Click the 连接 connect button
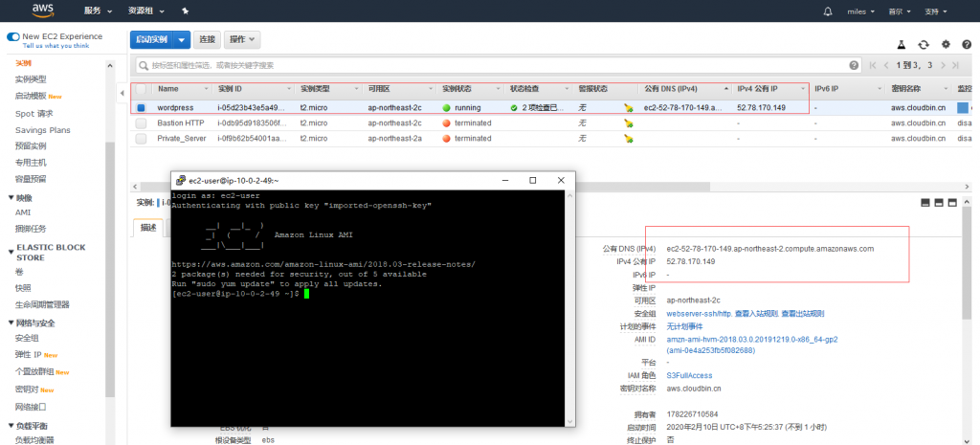980x445 pixels. 207,39
